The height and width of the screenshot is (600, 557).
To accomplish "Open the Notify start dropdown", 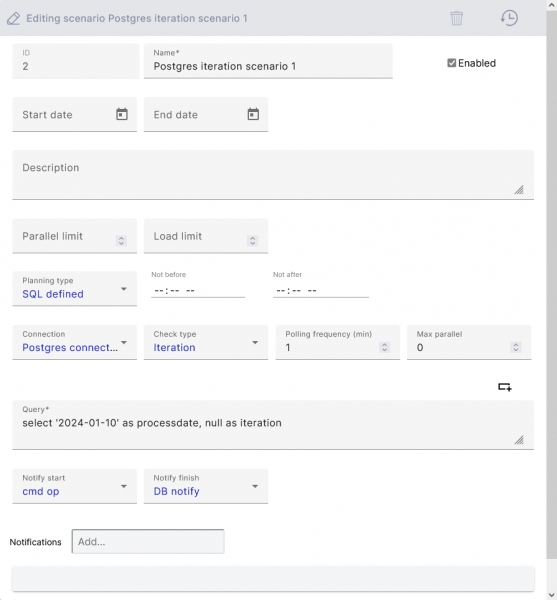I will point(75,486).
